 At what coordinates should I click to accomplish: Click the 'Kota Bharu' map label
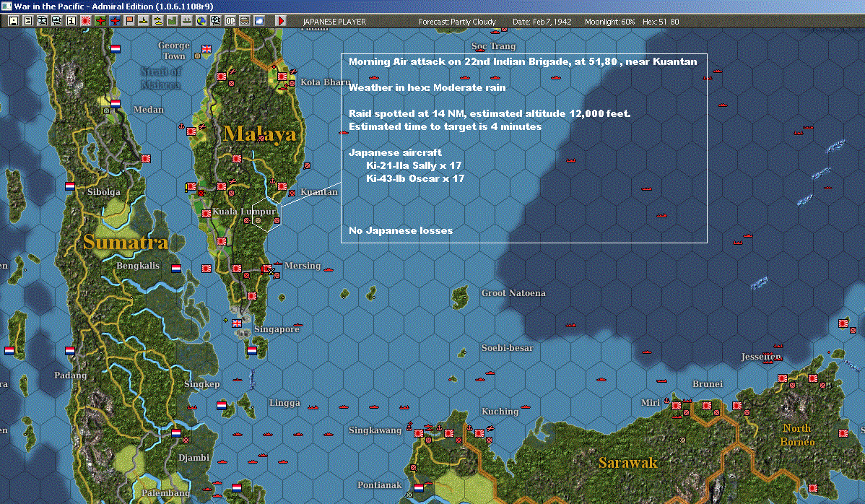pyautogui.click(x=326, y=82)
